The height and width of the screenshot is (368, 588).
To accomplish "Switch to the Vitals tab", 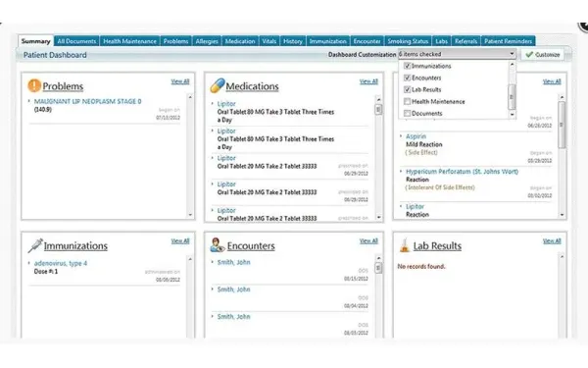I will click(x=269, y=41).
